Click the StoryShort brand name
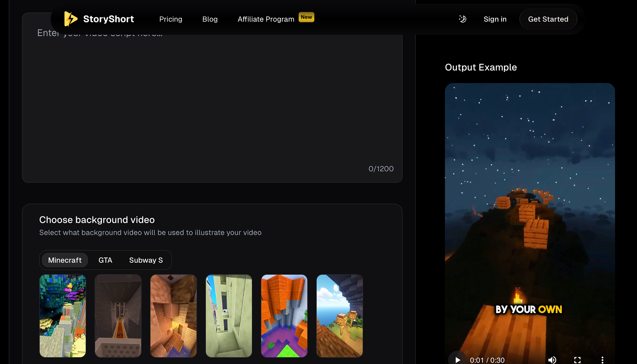The width and height of the screenshot is (637, 364). (108, 19)
